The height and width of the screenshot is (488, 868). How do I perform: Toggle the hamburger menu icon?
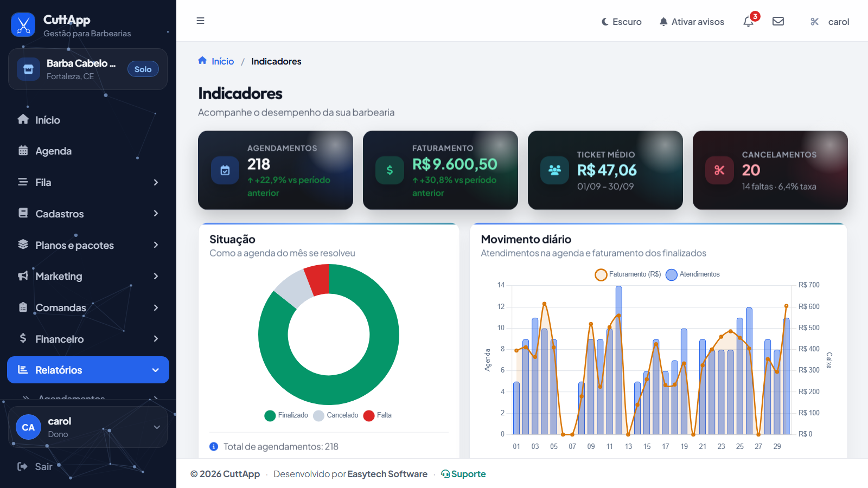[x=200, y=21]
